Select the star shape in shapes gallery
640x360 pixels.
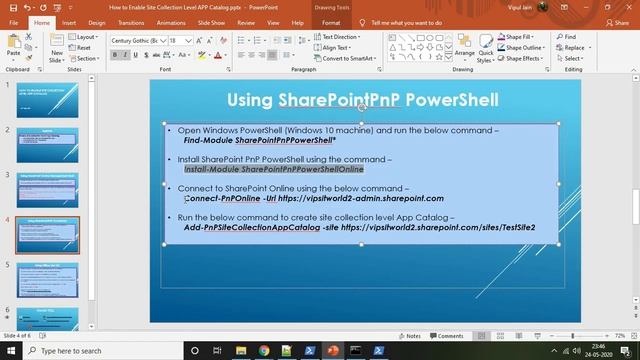(x=439, y=57)
